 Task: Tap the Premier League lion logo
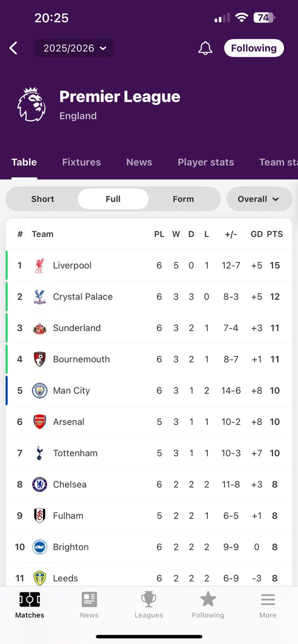click(x=31, y=104)
